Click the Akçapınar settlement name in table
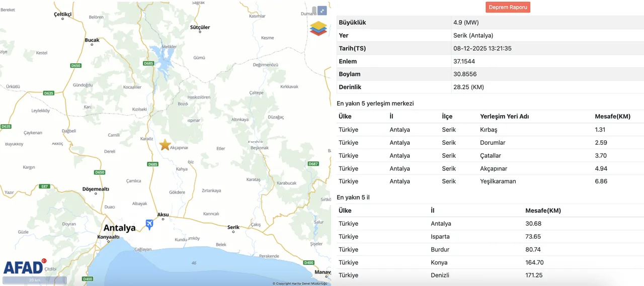This screenshot has width=644, height=286. [494, 168]
